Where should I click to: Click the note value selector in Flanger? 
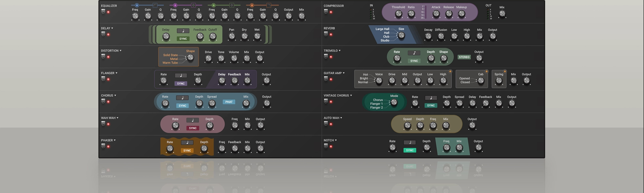click(181, 76)
